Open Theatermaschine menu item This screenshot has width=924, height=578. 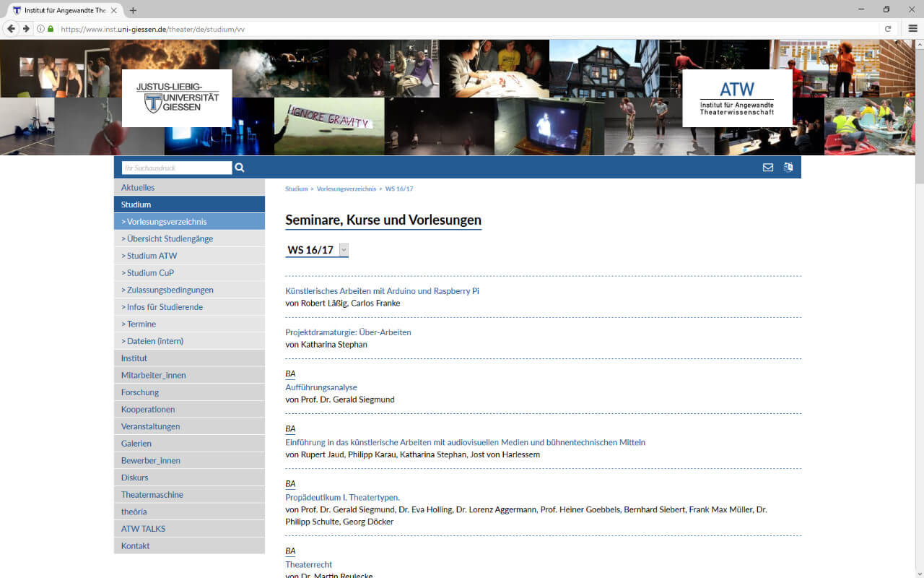[x=189, y=495]
